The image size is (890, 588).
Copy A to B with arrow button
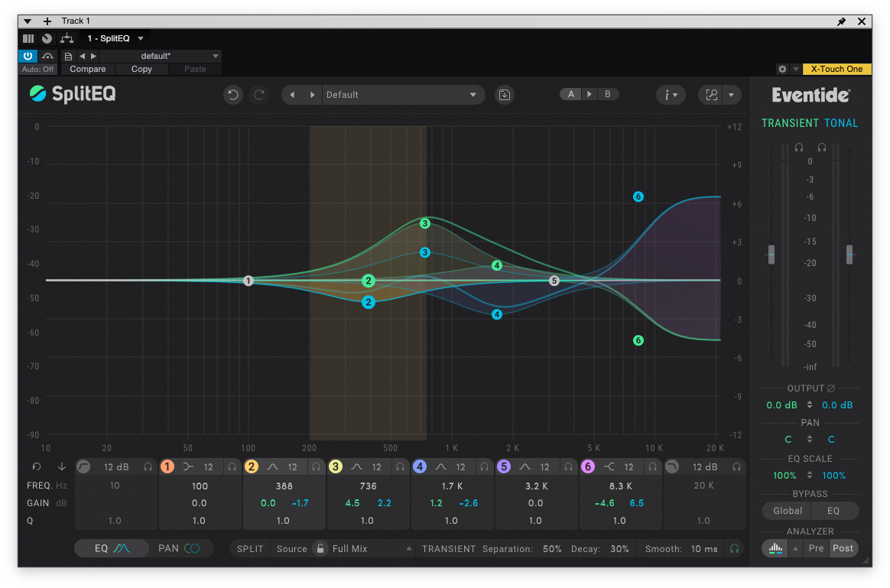[590, 94]
